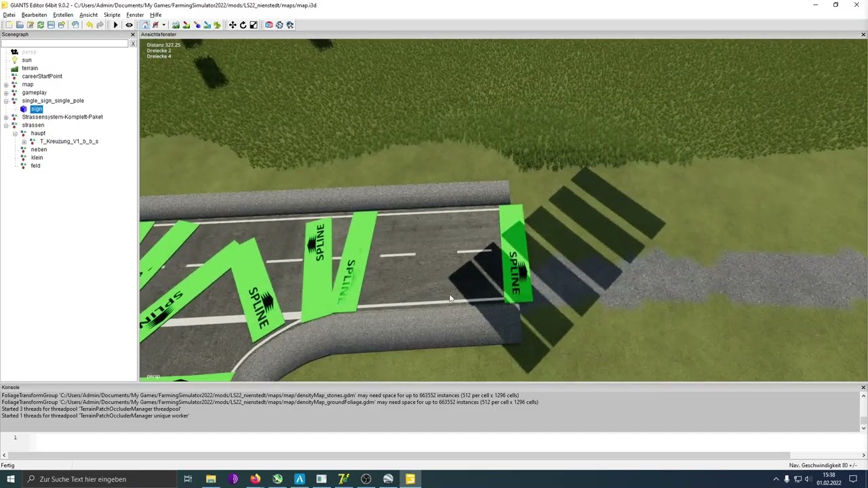Collapse the haupt node

coord(15,134)
